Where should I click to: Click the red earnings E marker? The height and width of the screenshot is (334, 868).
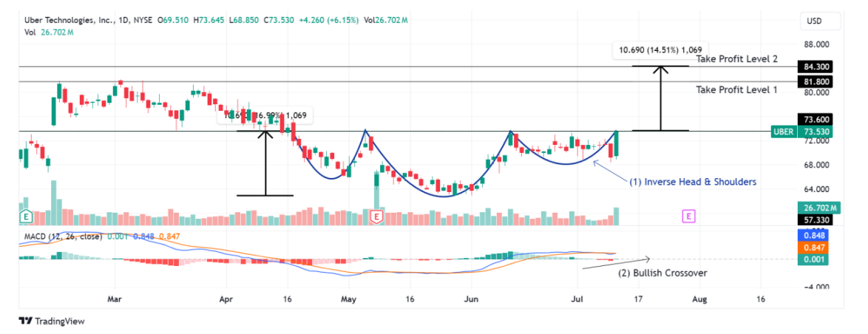pos(377,217)
